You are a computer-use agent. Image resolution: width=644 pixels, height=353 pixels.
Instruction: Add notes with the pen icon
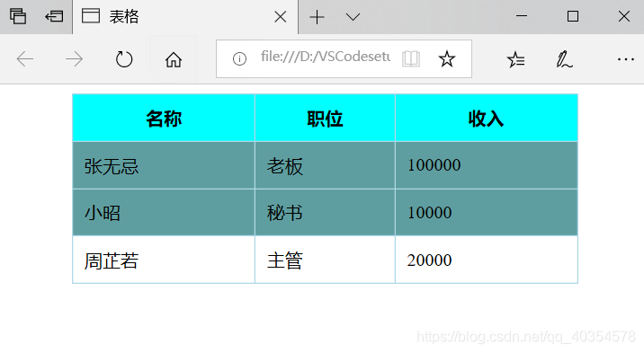pos(564,59)
